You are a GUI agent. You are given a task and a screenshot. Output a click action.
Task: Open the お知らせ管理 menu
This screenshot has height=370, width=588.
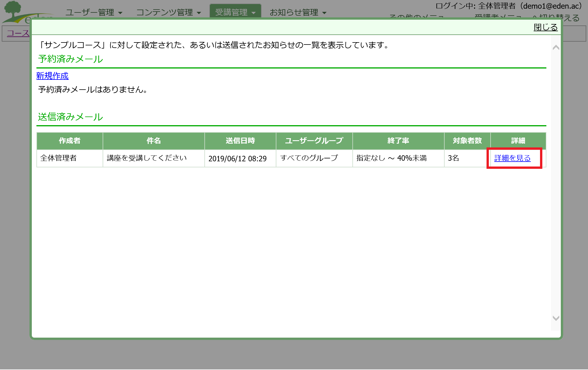tap(298, 12)
